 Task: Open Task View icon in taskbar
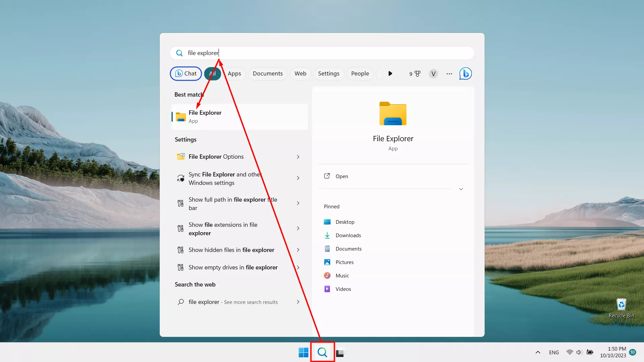[340, 352]
